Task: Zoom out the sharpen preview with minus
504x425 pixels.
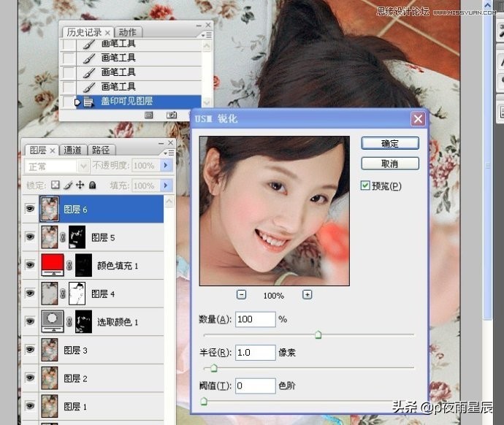Action: tap(241, 294)
